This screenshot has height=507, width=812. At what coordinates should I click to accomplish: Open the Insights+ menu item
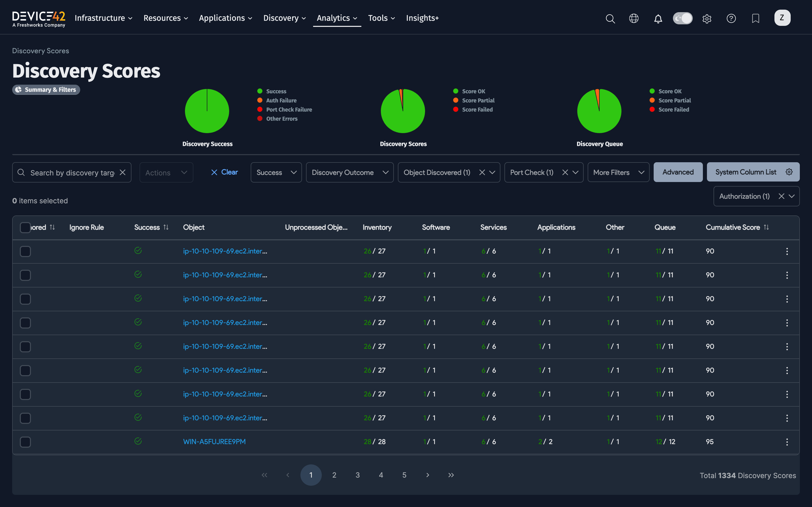[422, 18]
